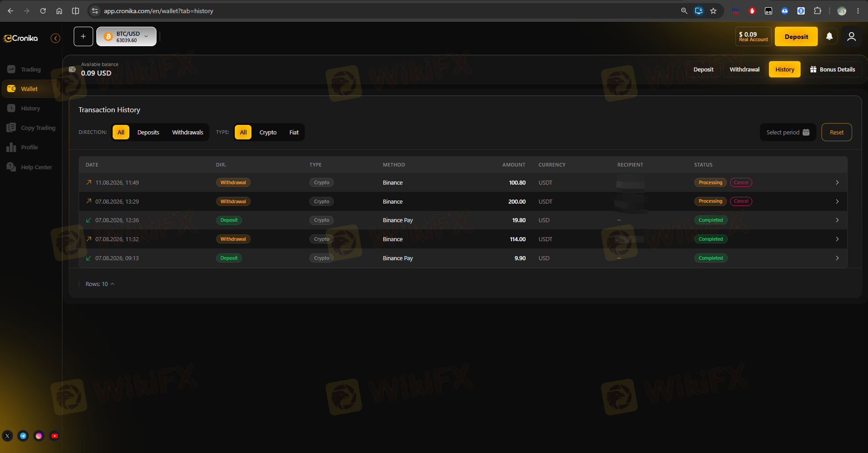The height and width of the screenshot is (453, 868).
Task: Open the Bonus Details tab
Action: point(832,69)
